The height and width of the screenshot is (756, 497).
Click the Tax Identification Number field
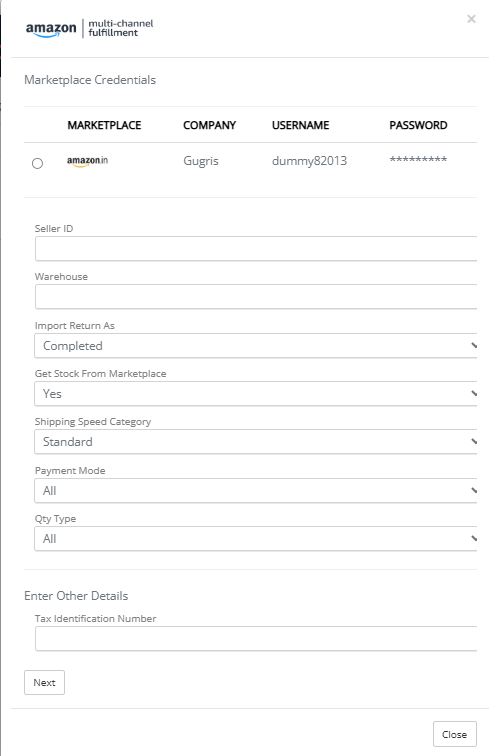pos(256,638)
